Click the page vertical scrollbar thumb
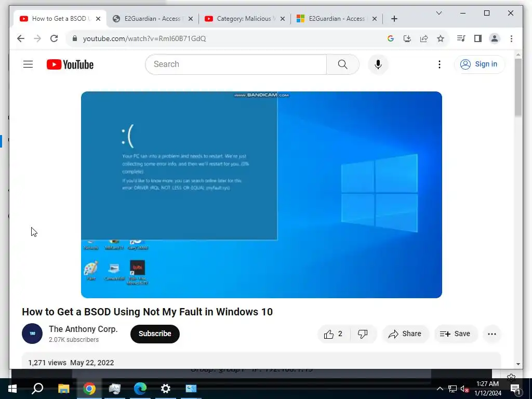532x399 pixels. (518, 87)
